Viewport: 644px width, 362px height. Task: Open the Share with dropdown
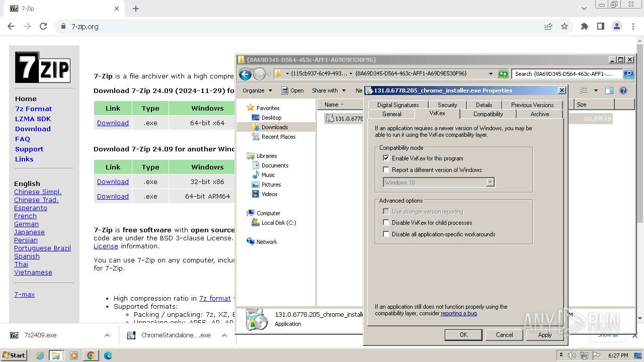[329, 90]
